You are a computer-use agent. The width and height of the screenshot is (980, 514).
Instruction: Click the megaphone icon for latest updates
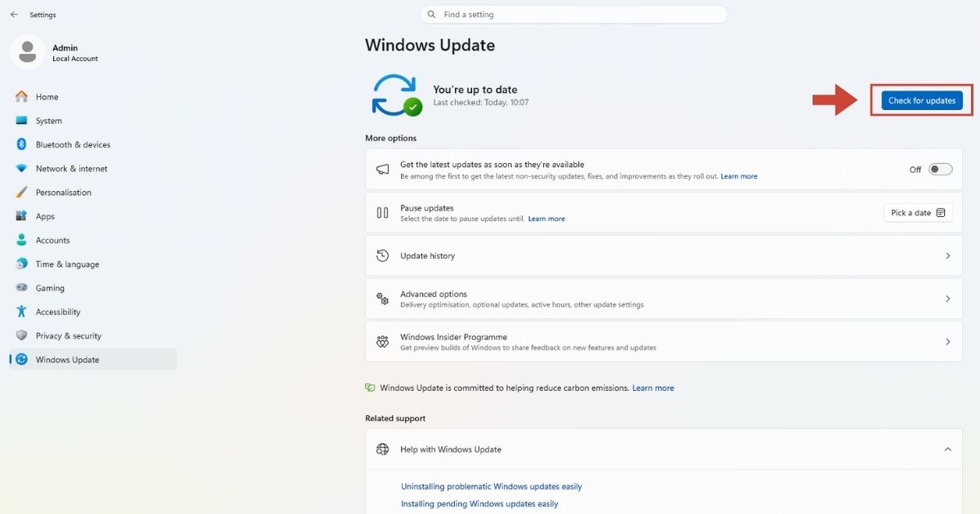point(382,169)
